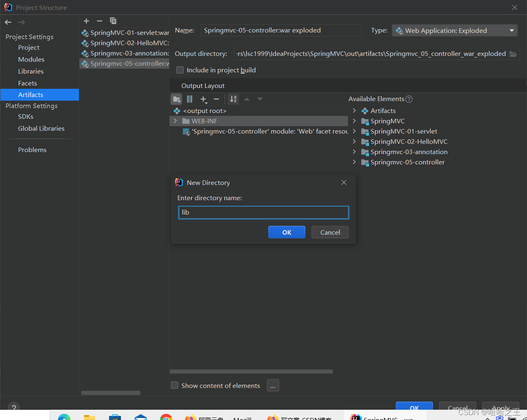Move selected layout element up
The image size is (527, 420).
coord(247,99)
